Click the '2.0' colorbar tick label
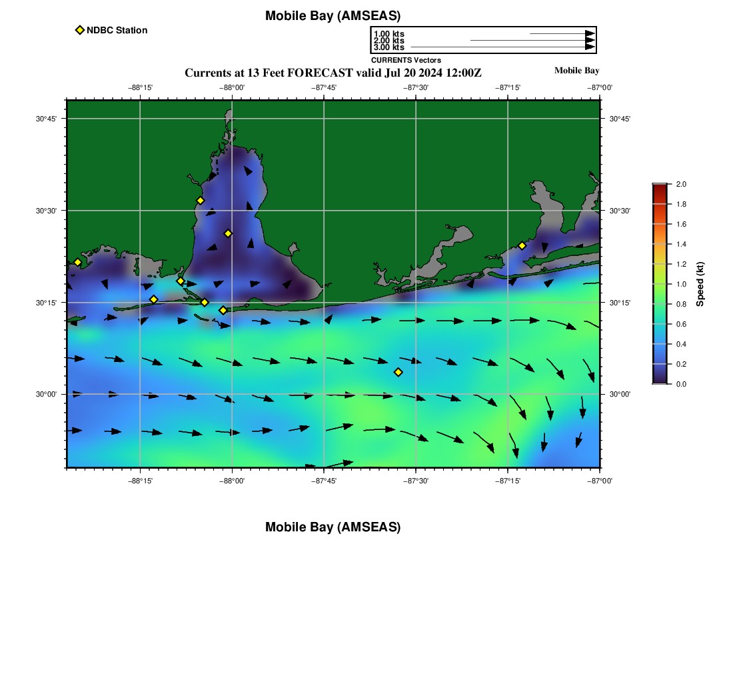This screenshot has height=700, width=733. (681, 184)
